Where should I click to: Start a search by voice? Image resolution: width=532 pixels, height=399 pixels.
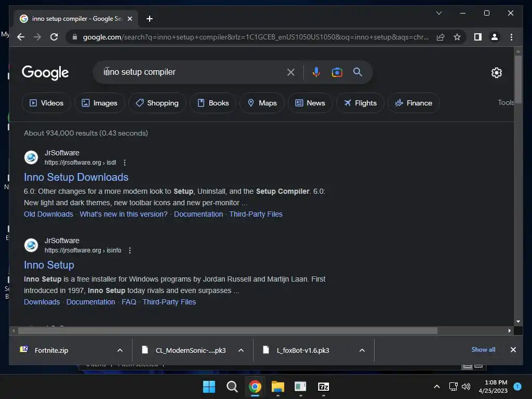pos(316,72)
